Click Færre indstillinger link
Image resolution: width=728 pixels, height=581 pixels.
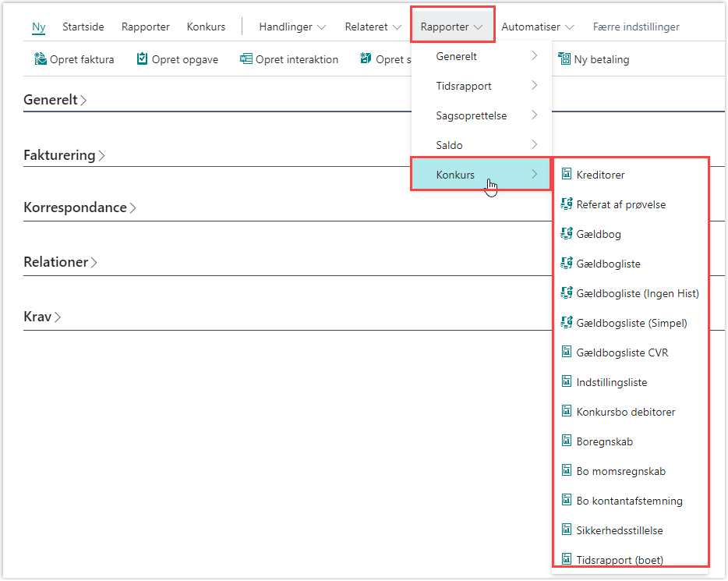635,27
